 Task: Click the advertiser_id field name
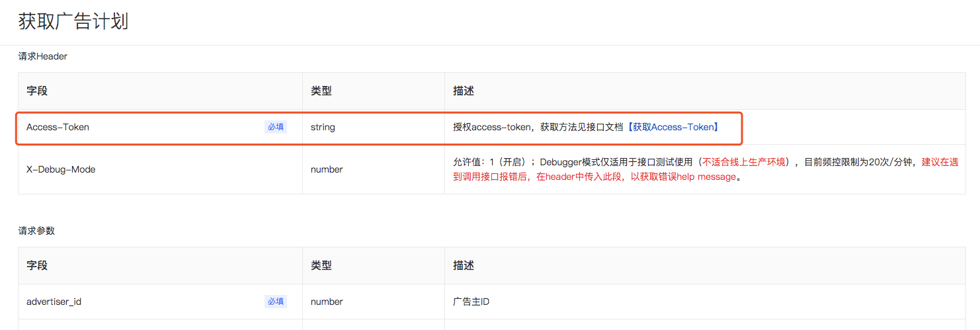pos(54,302)
